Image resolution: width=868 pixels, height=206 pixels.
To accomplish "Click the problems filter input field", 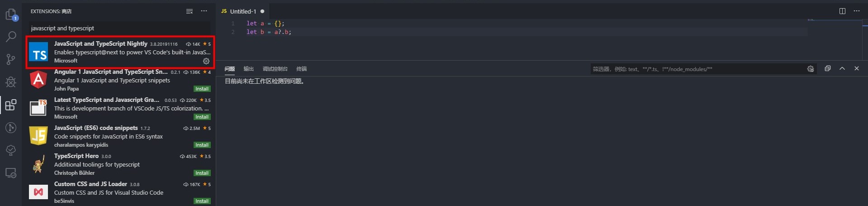I will pos(697,69).
